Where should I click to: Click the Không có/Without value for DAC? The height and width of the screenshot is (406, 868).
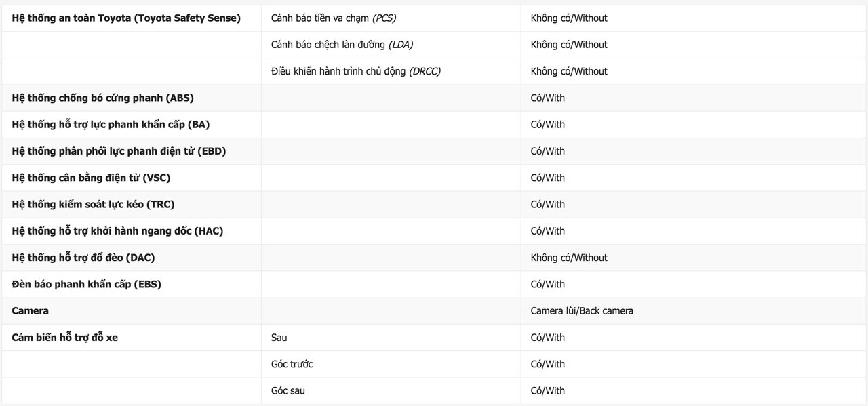pos(569,258)
